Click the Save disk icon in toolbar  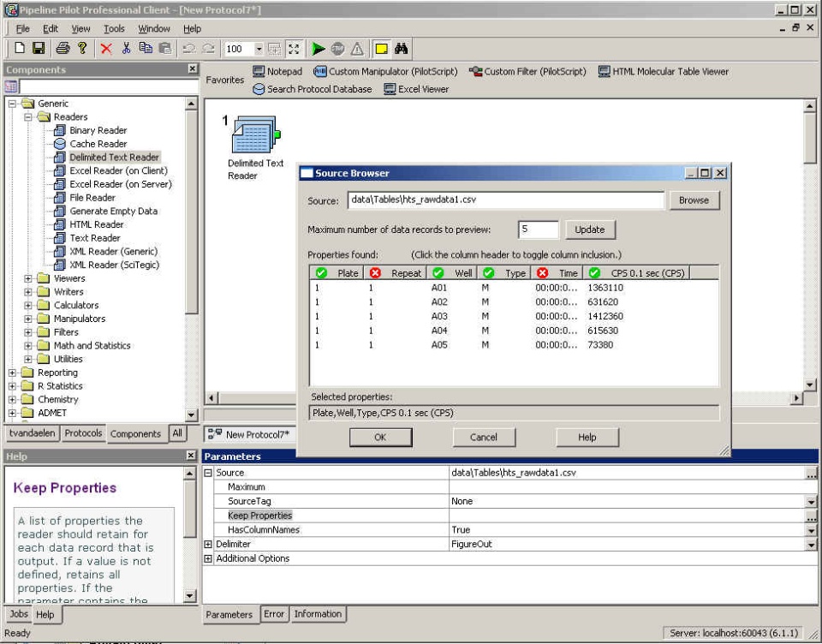[x=39, y=48]
